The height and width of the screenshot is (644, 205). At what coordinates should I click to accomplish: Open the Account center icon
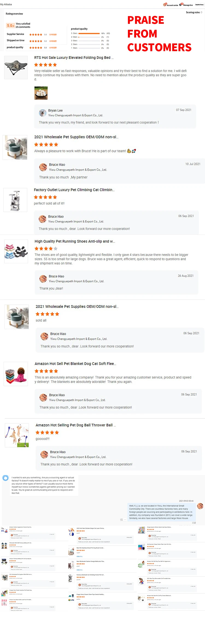coord(165,5)
